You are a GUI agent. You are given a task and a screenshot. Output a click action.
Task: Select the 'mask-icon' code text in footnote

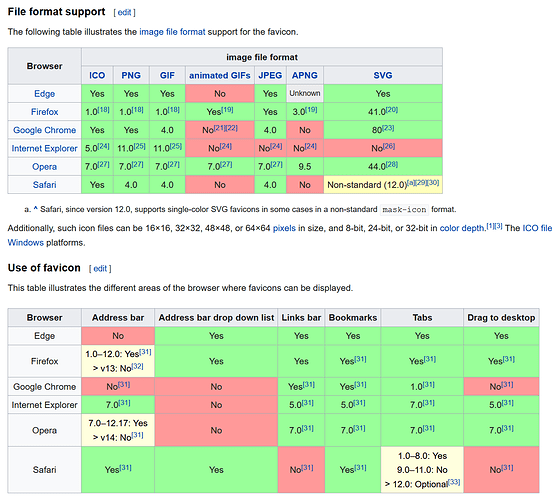[x=404, y=210]
